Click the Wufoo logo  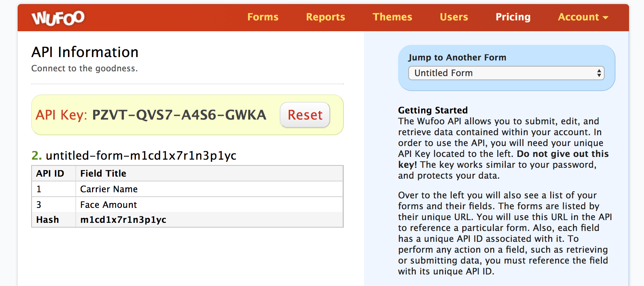click(58, 18)
